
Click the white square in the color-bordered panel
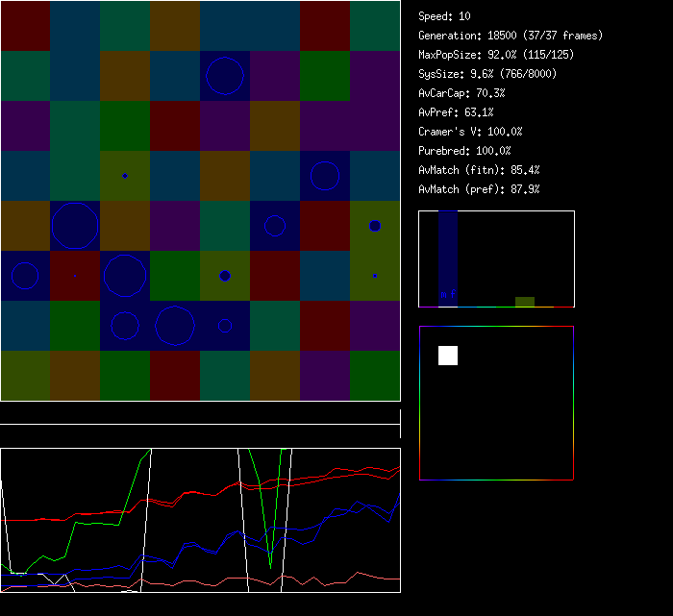448,356
